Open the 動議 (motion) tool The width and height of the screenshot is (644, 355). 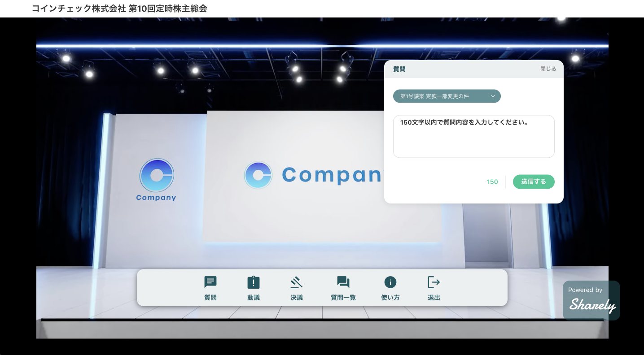pos(253,288)
